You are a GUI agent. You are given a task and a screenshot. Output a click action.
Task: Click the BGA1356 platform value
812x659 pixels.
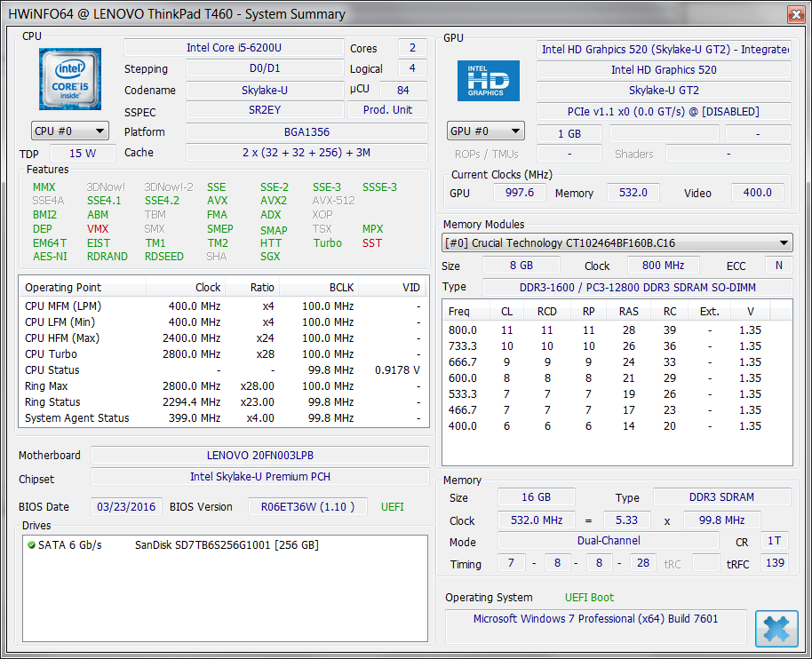point(306,131)
